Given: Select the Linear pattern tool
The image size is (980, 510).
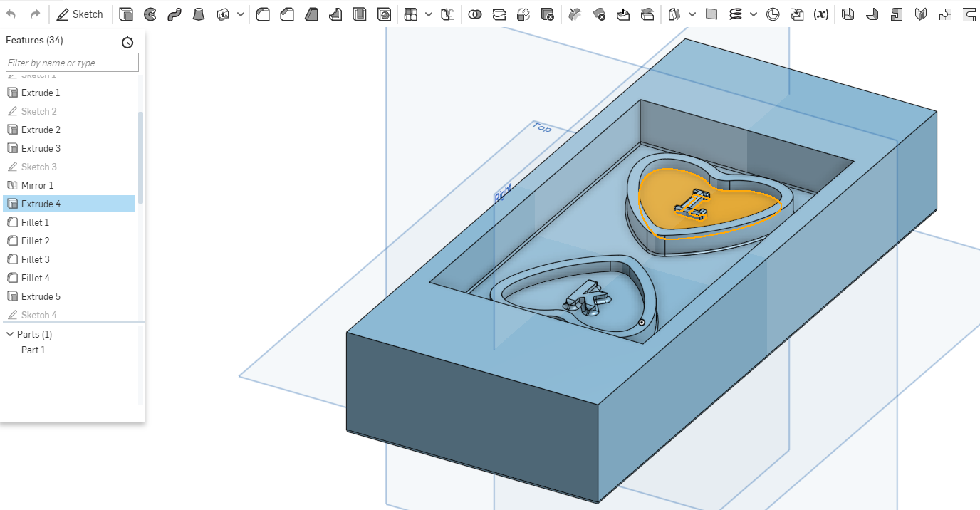Looking at the screenshot, I should [x=411, y=14].
